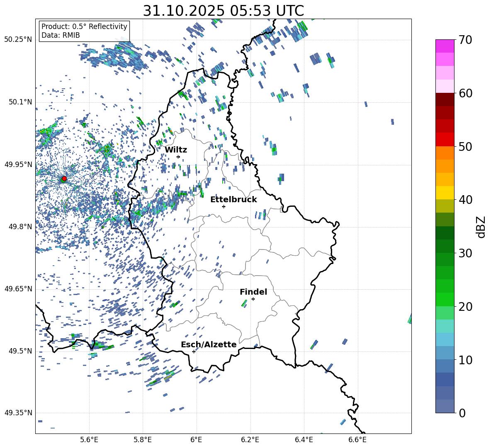Click the Findel station cross marker
This screenshot has height=448, width=491.
[x=253, y=299]
